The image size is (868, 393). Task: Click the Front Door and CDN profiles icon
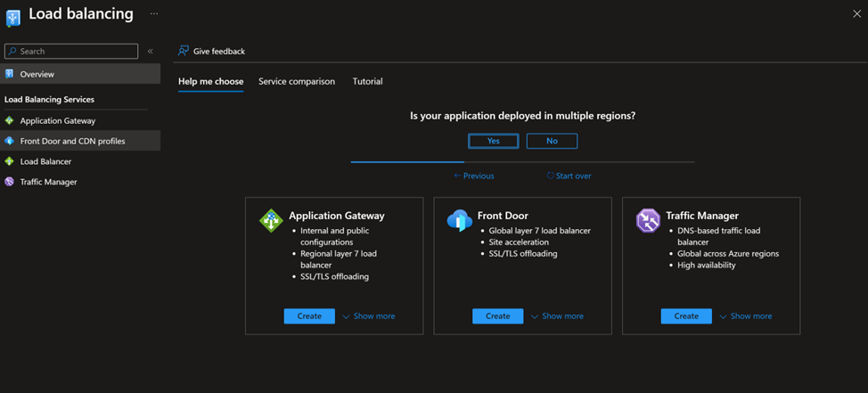point(9,141)
